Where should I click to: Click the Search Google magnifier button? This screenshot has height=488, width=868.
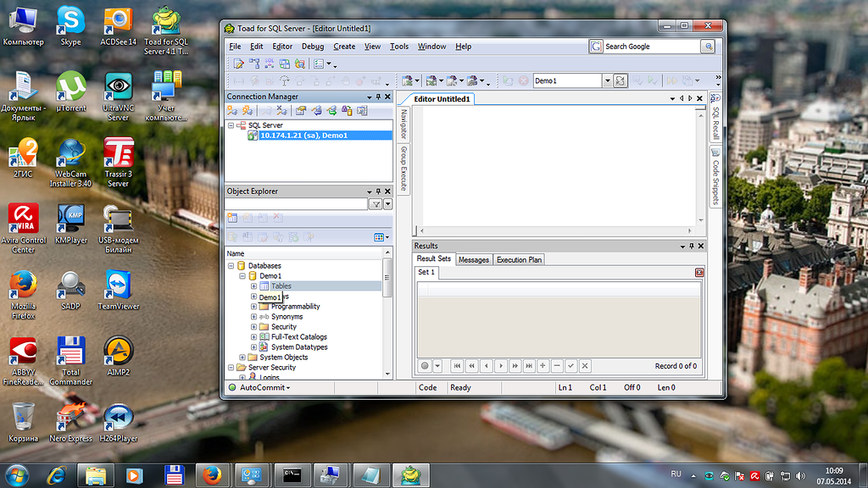pos(707,47)
